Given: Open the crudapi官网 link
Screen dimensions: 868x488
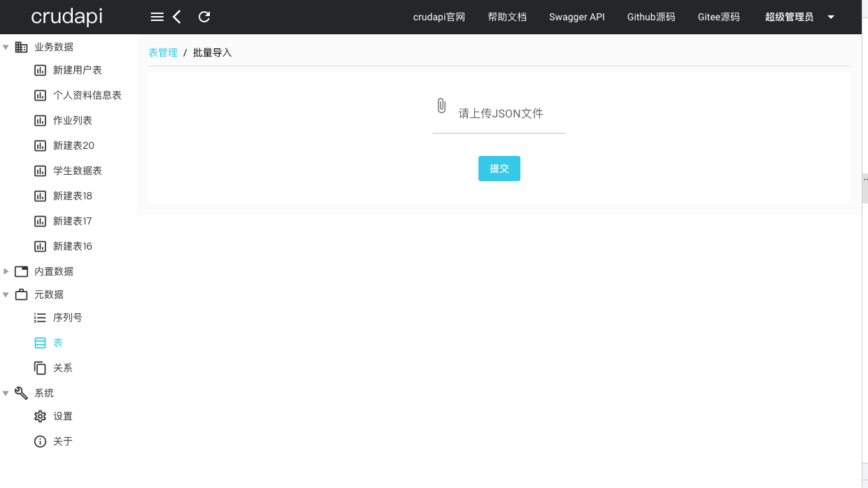Looking at the screenshot, I should click(x=439, y=17).
